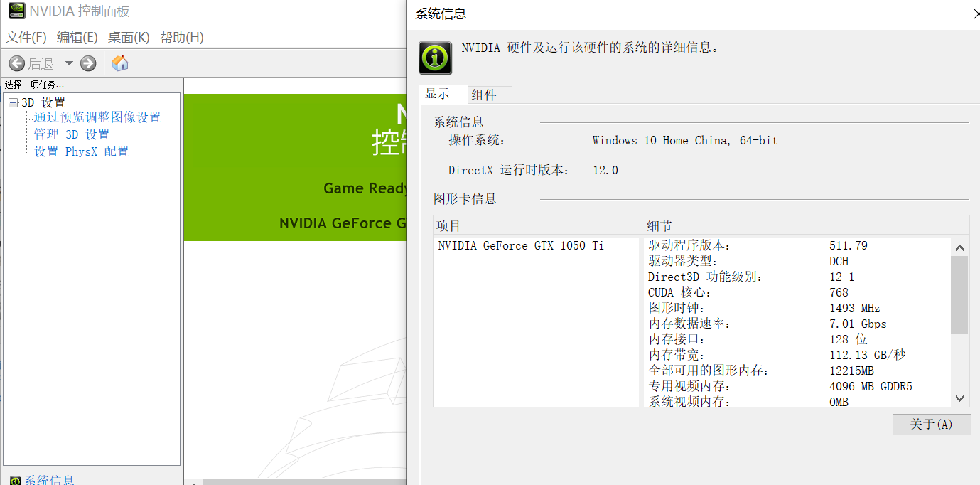This screenshot has height=485, width=980.
Task: Click the forward arrow icon in toolbar
Action: pos(88,63)
